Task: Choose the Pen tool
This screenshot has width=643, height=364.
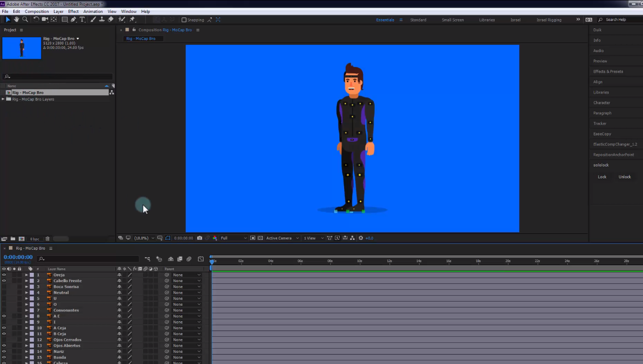Action: [73, 19]
